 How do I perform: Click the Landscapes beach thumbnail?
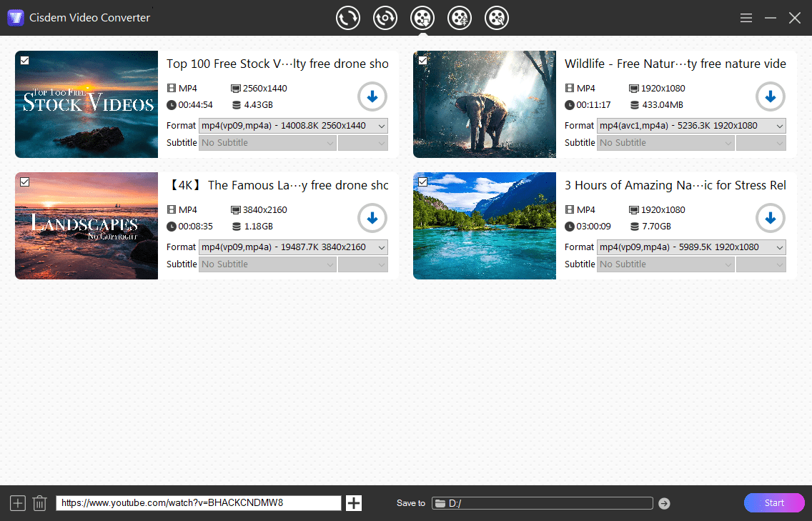(x=86, y=226)
